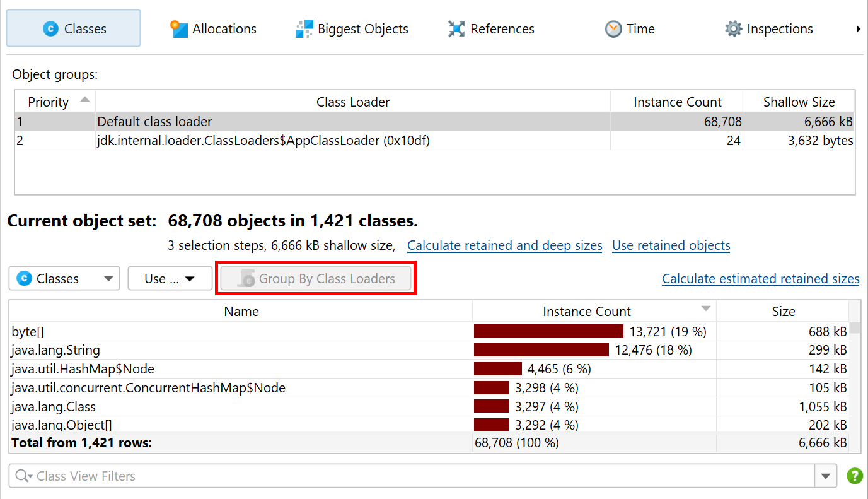The width and height of the screenshot is (868, 499).
Task: Select the byte[] class row
Action: tap(429, 331)
